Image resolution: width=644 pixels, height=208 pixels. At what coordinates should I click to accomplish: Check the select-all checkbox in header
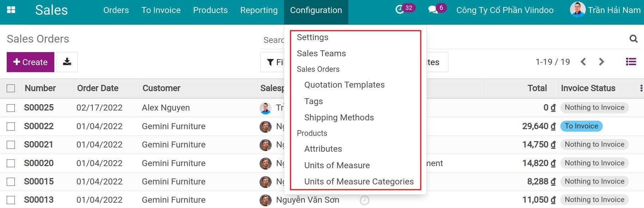11,88
